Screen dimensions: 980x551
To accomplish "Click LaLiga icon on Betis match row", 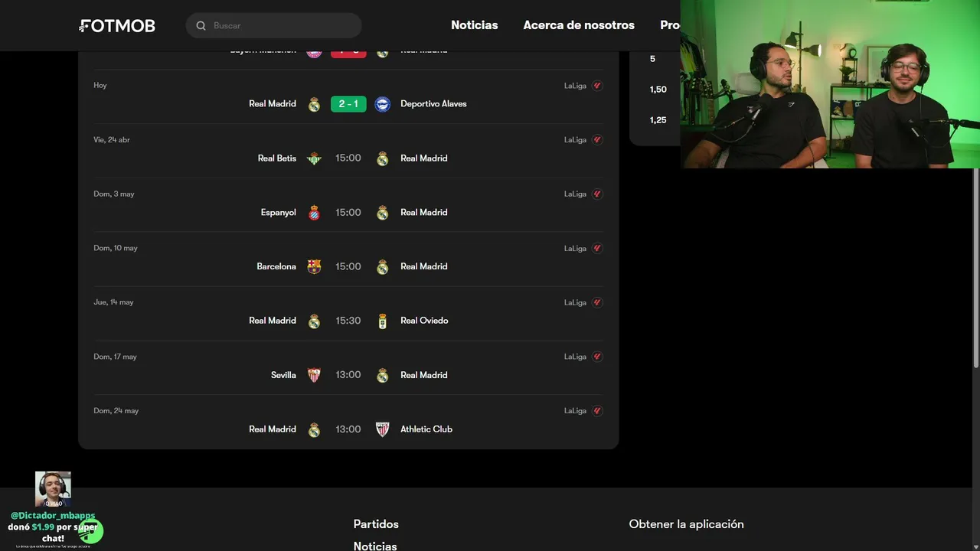I will click(x=597, y=140).
